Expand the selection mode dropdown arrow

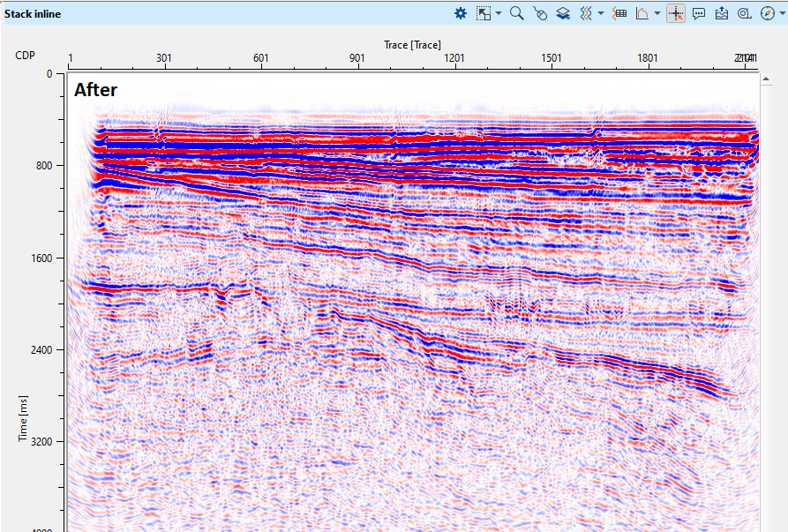[x=498, y=13]
